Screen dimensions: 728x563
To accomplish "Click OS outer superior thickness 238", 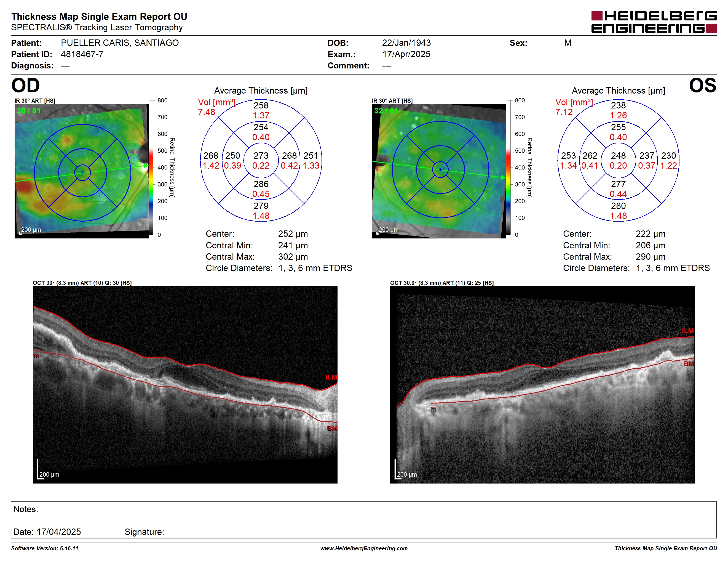I will click(618, 105).
